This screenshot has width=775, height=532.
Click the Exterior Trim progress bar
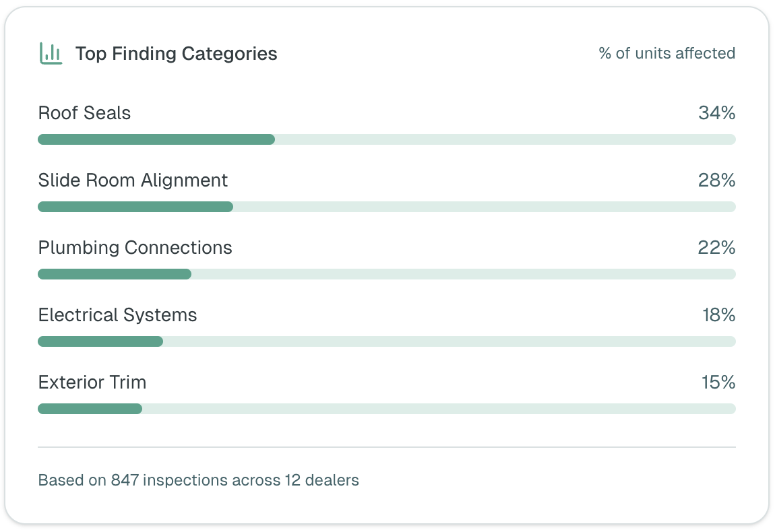(x=387, y=409)
